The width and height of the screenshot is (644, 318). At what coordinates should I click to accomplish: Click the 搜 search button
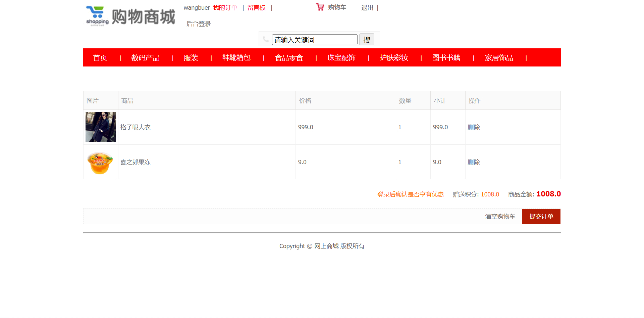[367, 39]
